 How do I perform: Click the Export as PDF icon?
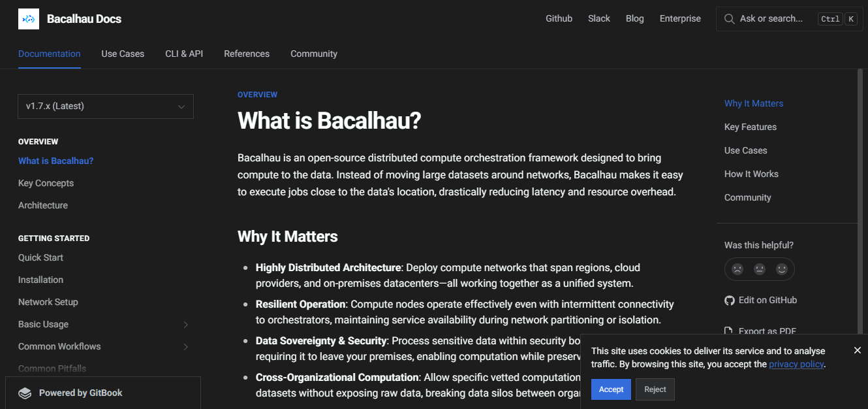[729, 331]
